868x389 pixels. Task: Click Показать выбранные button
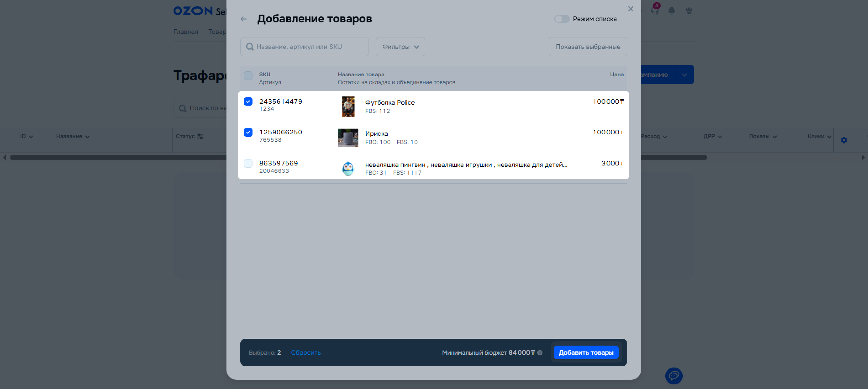point(588,47)
